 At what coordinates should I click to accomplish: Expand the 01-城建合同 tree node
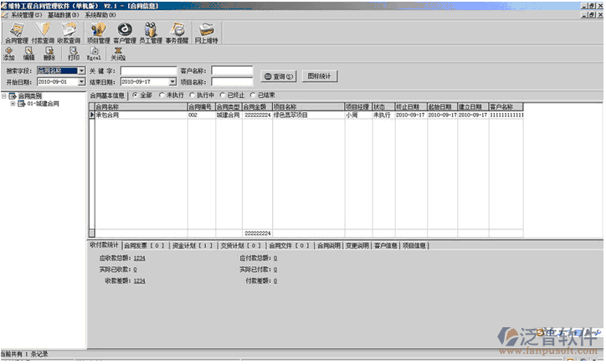(x=13, y=104)
